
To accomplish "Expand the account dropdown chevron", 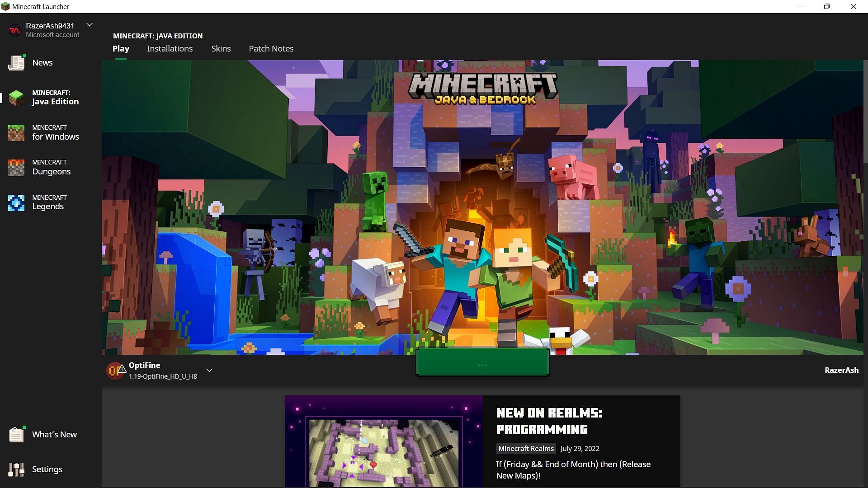I will [x=90, y=25].
